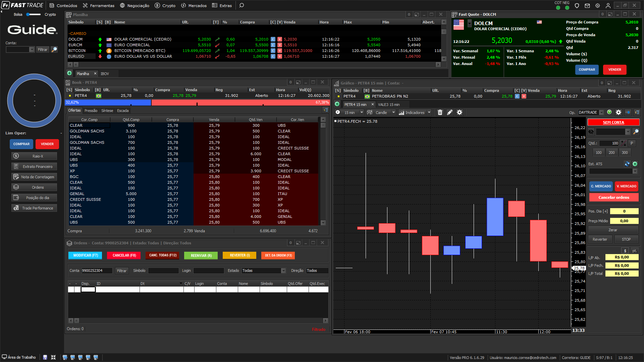Click the Cancelar ordens button
Image resolution: width=644 pixels, height=362 pixels.
click(x=614, y=197)
